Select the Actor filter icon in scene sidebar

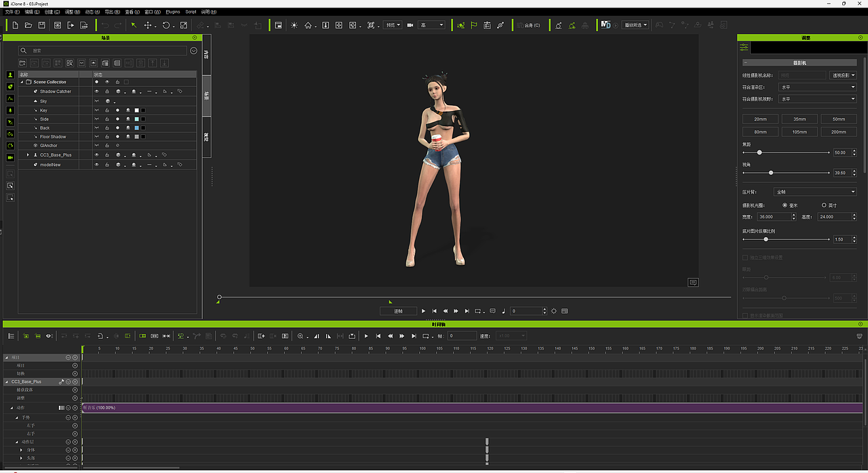pyautogui.click(x=10, y=75)
